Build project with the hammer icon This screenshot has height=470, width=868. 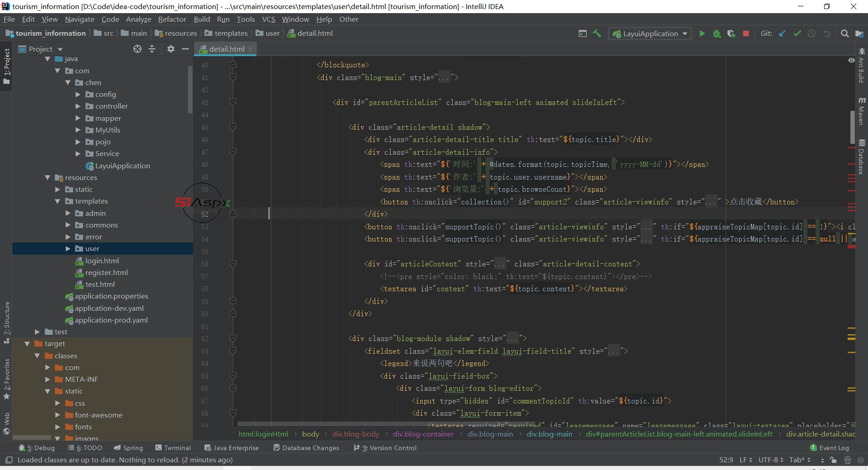597,33
